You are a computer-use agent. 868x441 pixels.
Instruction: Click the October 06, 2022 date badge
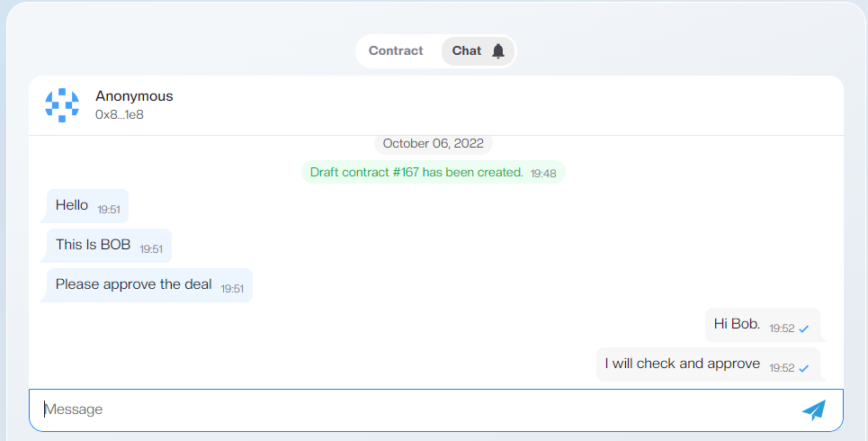coord(433,143)
